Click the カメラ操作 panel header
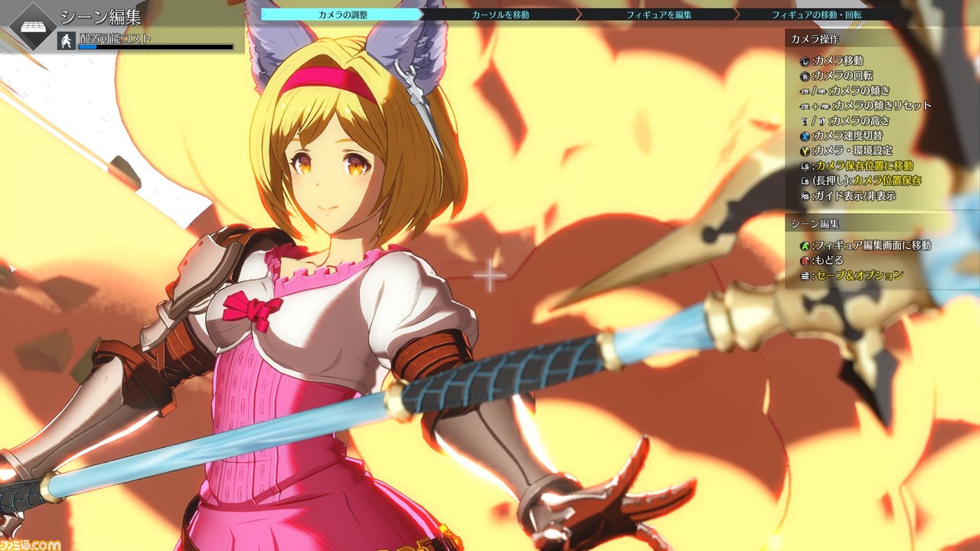 pyautogui.click(x=816, y=39)
